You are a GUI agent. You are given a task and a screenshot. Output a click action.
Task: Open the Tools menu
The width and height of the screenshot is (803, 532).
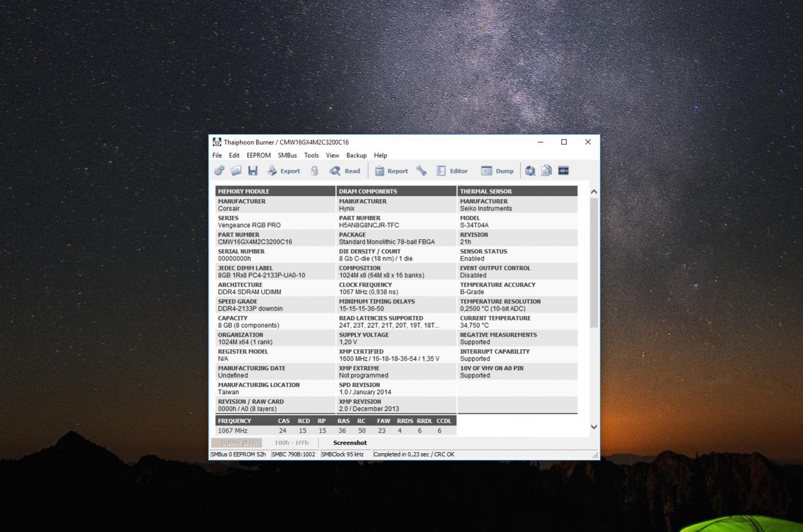pyautogui.click(x=311, y=155)
